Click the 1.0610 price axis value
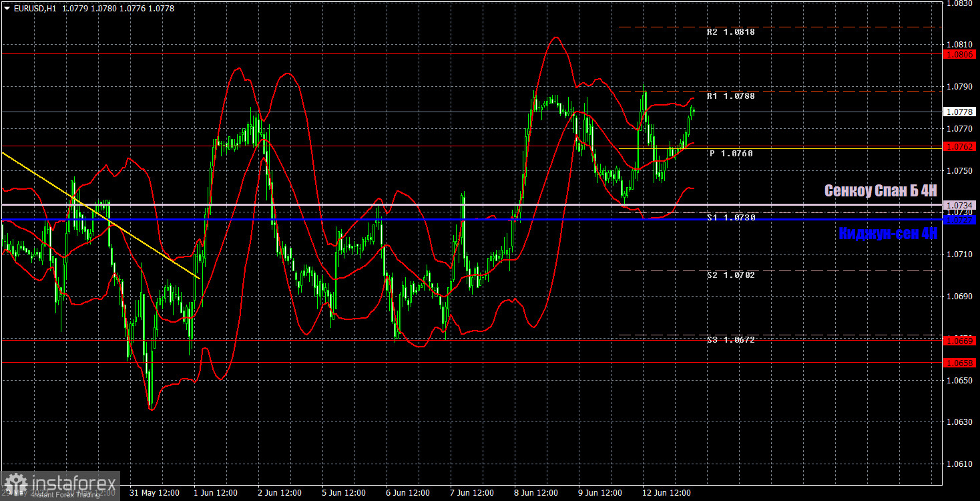The image size is (980, 501). click(960, 464)
